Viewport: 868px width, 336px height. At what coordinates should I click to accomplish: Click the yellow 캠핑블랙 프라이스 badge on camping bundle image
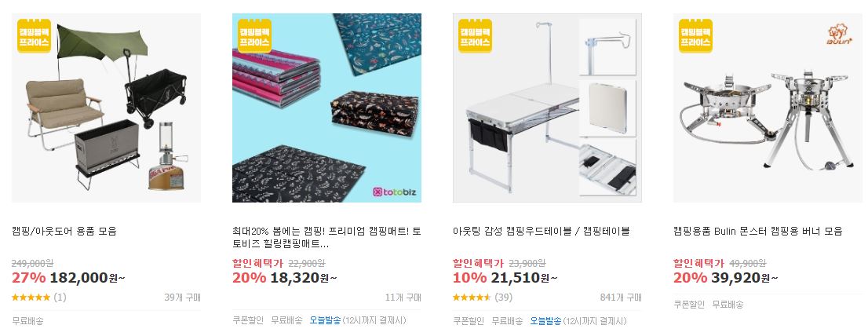(x=35, y=36)
